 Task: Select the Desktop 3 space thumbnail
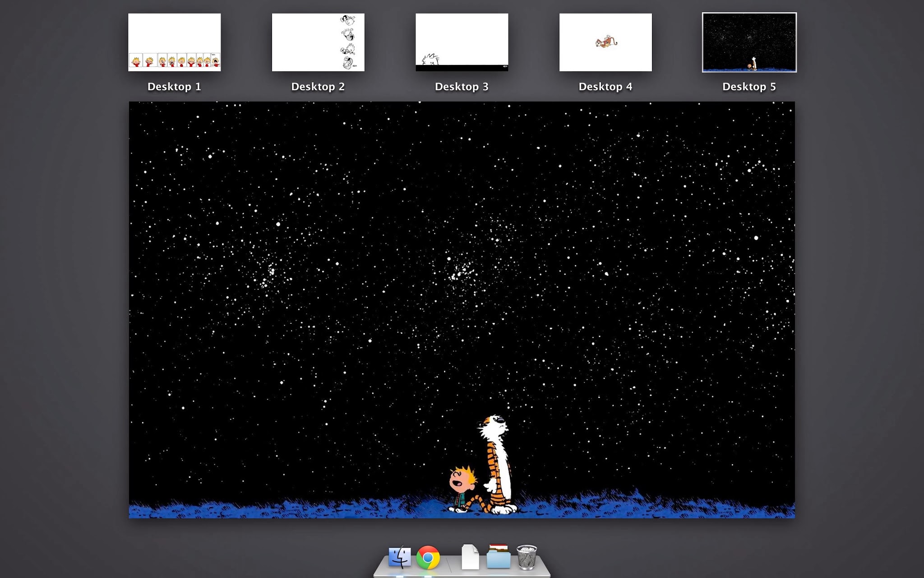click(462, 42)
